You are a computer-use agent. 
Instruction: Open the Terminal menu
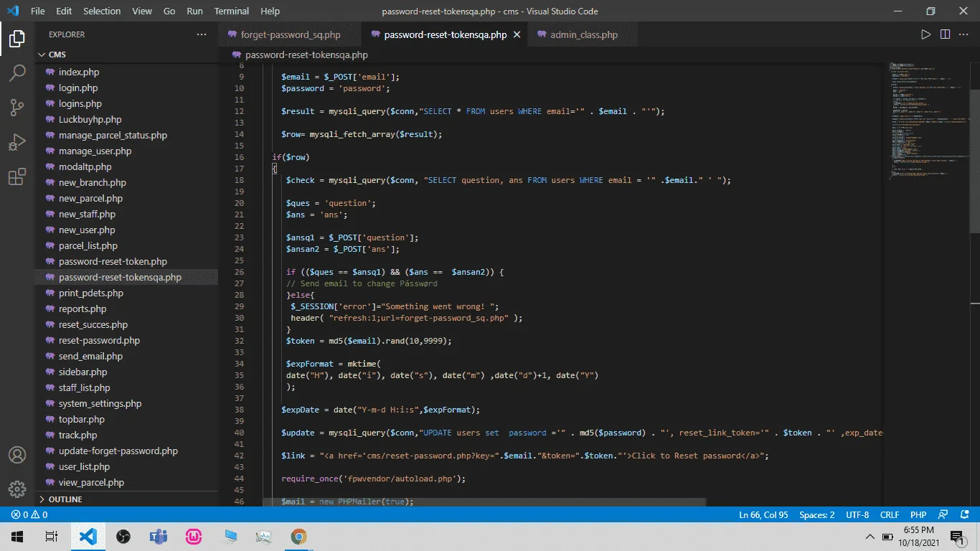pyautogui.click(x=232, y=11)
